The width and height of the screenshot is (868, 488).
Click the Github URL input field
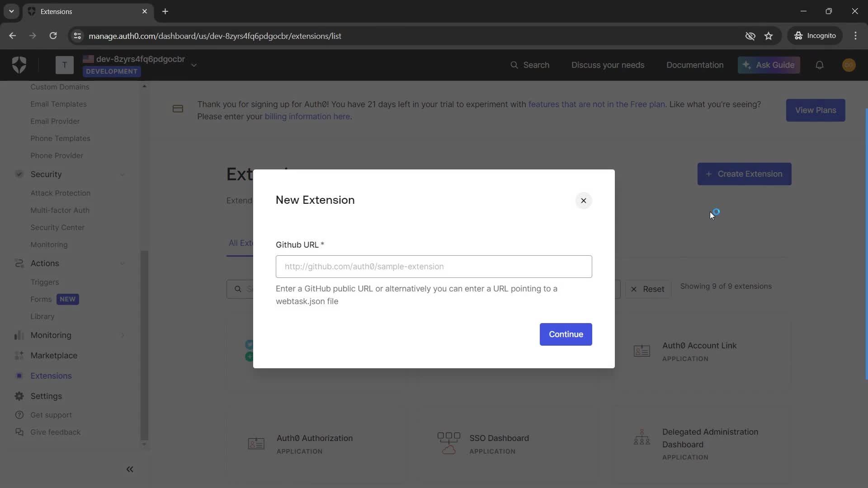click(x=434, y=267)
